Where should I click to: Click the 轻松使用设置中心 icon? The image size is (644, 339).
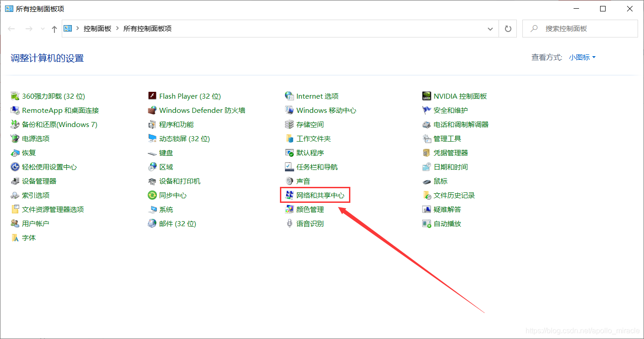pyautogui.click(x=15, y=167)
